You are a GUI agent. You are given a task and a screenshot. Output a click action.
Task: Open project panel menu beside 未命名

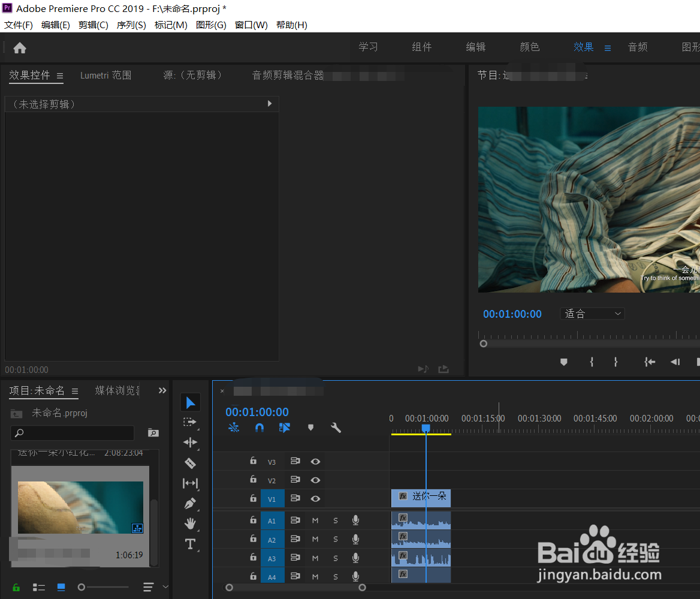click(x=75, y=392)
